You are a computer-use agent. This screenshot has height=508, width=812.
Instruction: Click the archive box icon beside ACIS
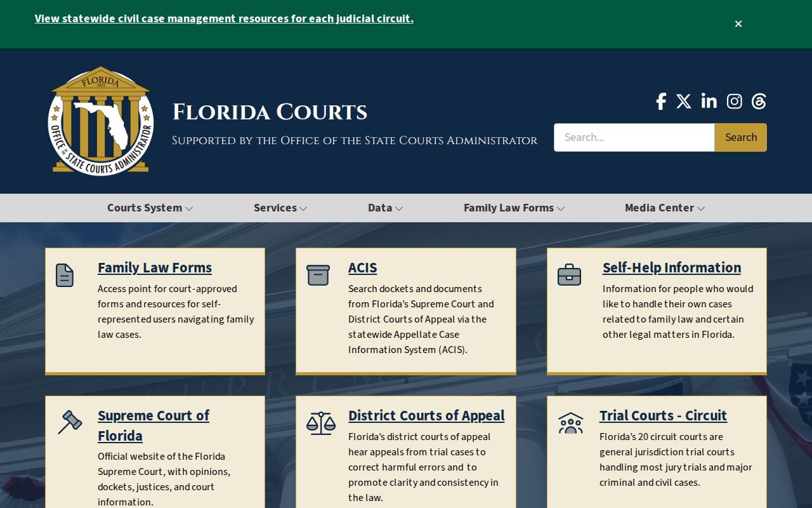318,275
